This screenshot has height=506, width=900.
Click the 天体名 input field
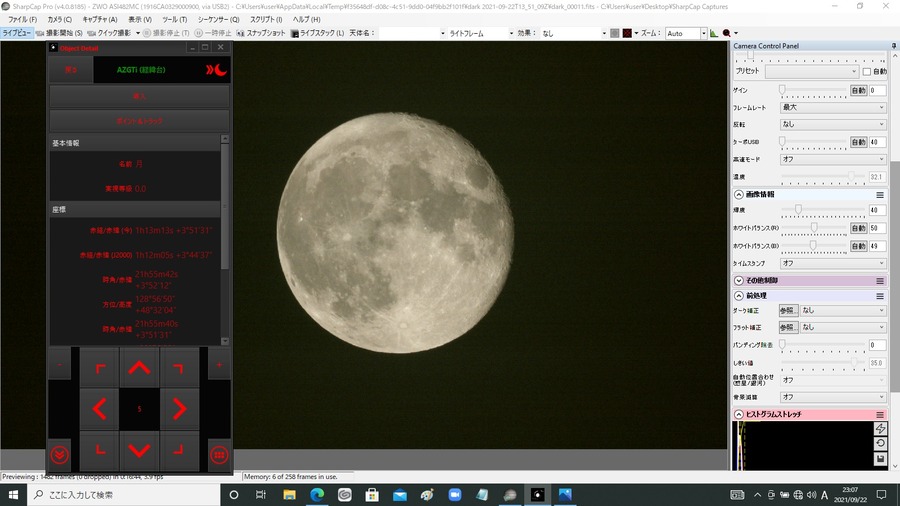click(412, 33)
